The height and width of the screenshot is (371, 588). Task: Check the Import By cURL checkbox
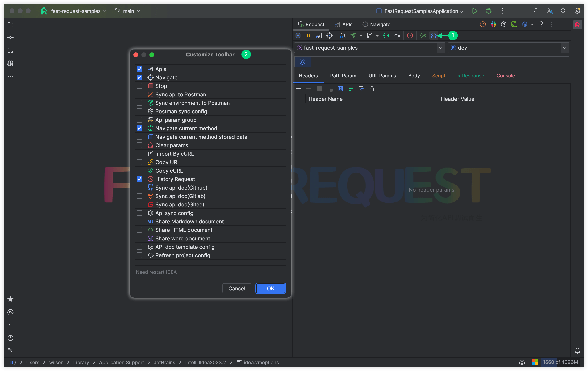click(x=139, y=154)
